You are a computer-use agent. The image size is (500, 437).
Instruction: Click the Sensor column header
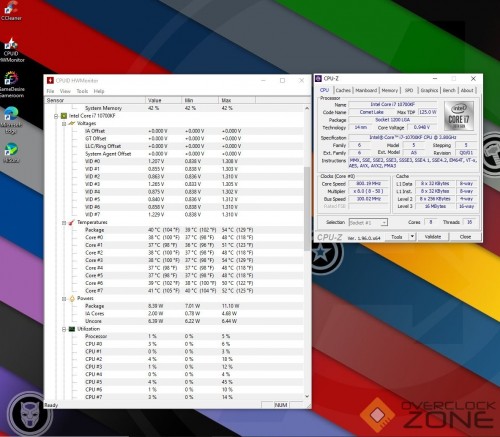click(95, 100)
